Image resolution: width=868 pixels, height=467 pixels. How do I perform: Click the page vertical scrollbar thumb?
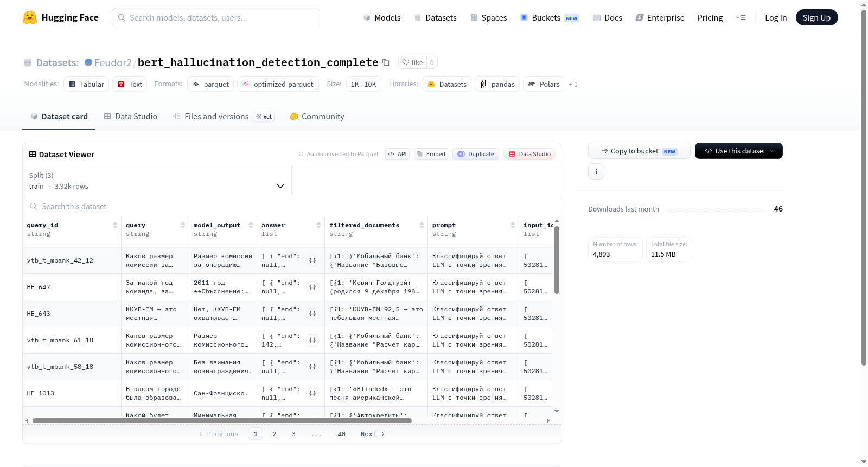(864, 188)
